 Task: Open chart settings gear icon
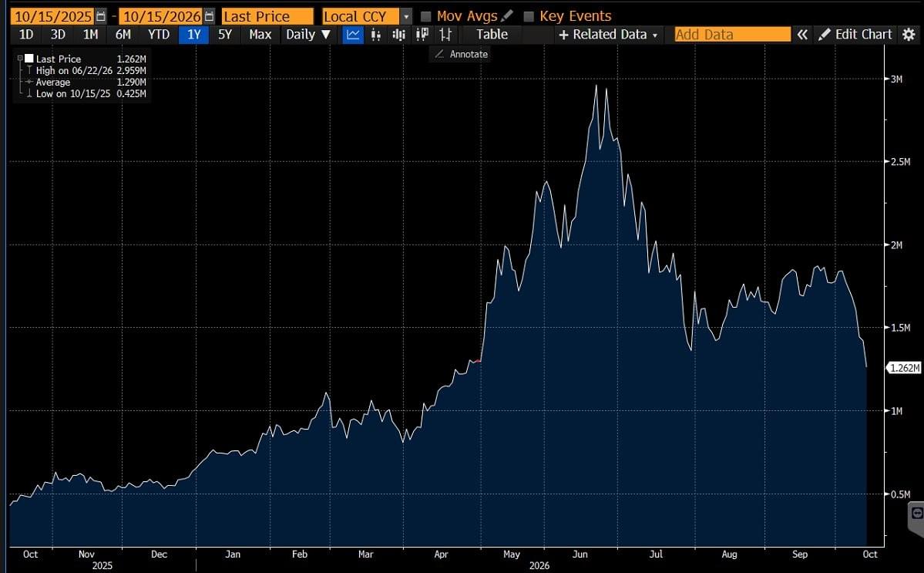(909, 35)
